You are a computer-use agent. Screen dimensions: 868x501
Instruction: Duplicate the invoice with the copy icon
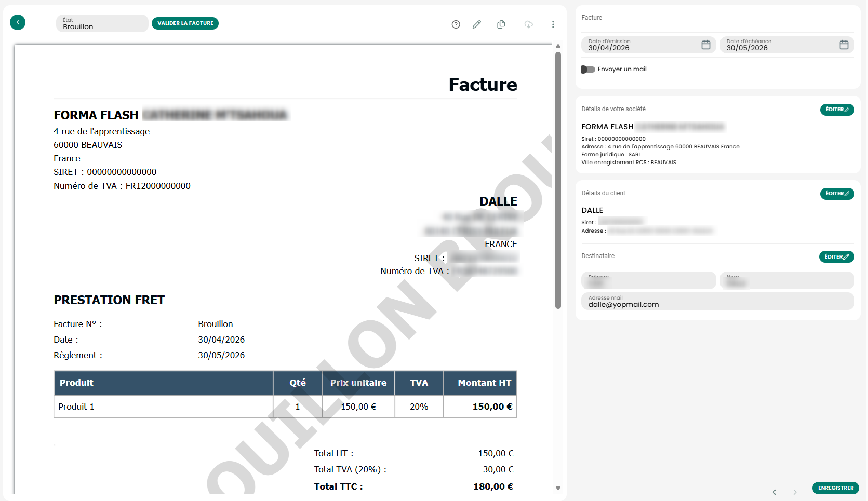[501, 24]
